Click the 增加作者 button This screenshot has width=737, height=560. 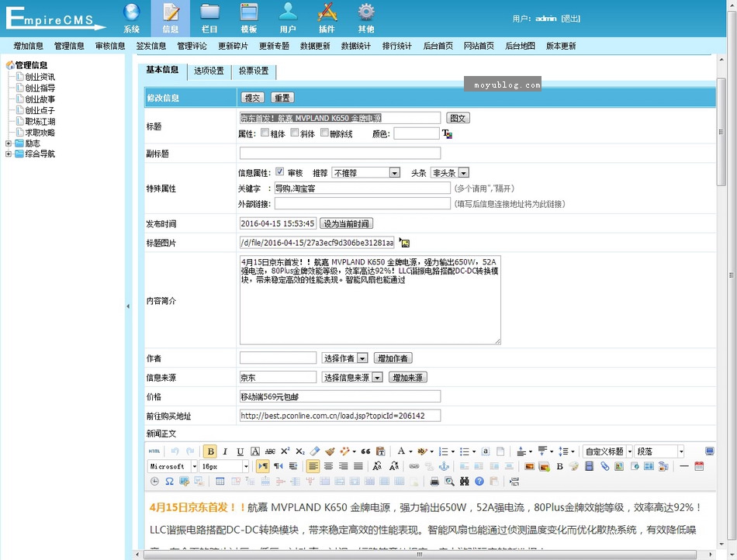pos(393,358)
